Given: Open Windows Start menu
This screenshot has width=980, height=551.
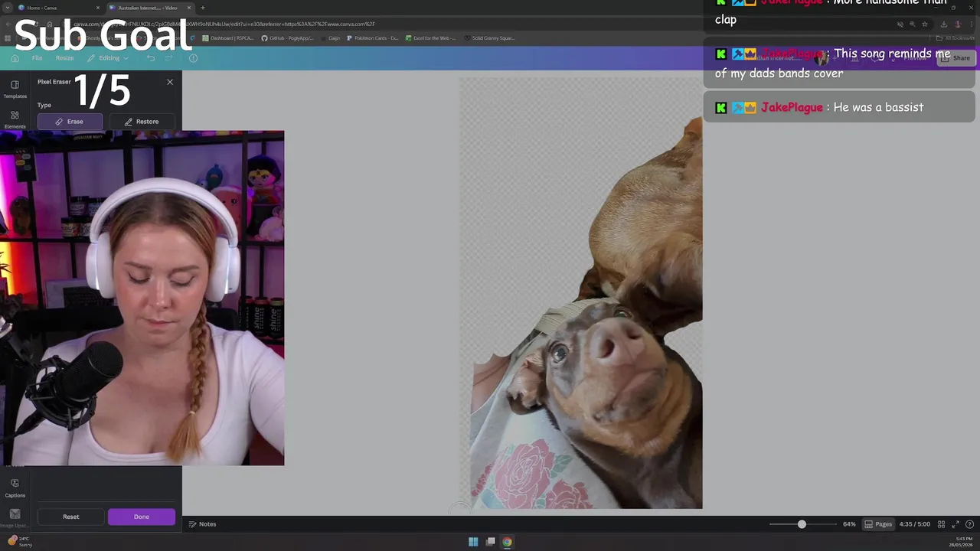Looking at the screenshot, I should click(x=473, y=542).
